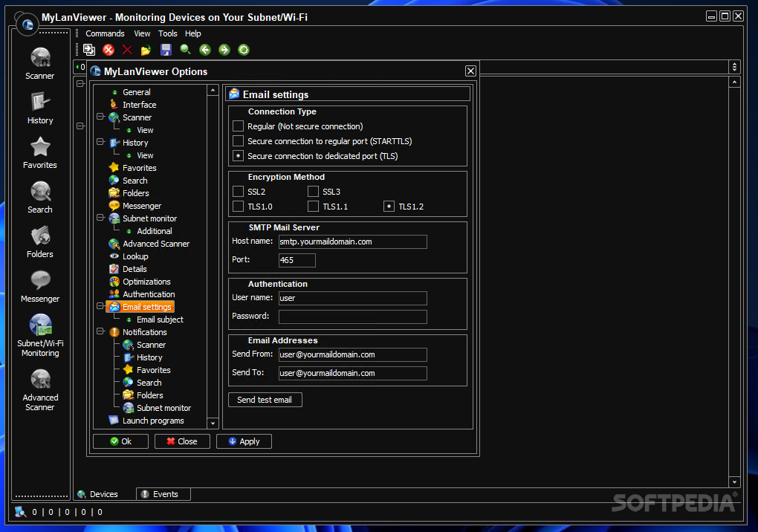
Task: Select Email subject tree item
Action: tap(160, 320)
